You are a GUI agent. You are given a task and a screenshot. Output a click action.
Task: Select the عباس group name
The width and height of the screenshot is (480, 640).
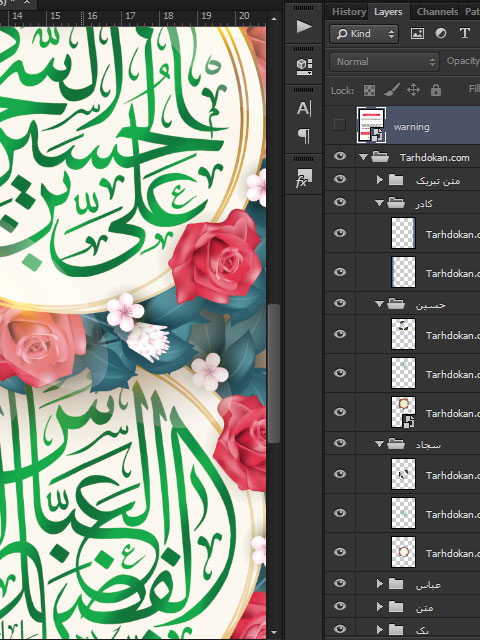[x=428, y=585]
